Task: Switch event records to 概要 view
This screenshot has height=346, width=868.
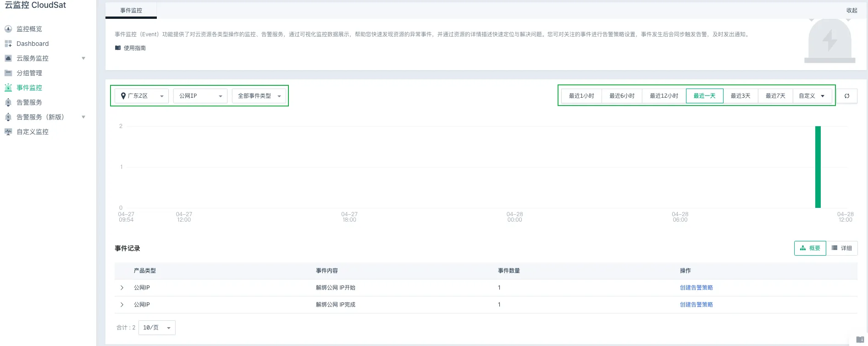Action: 810,248
